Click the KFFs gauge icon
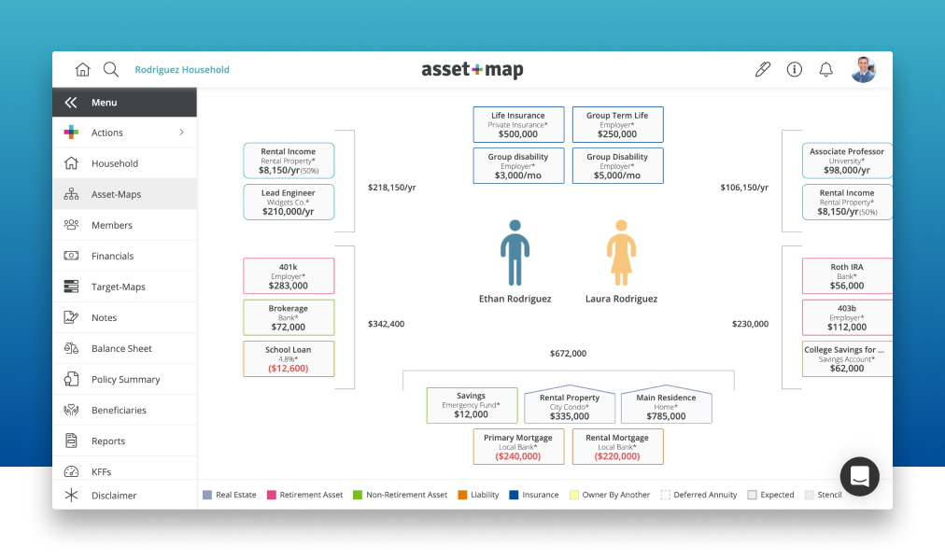The height and width of the screenshot is (560, 945). pyautogui.click(x=71, y=471)
